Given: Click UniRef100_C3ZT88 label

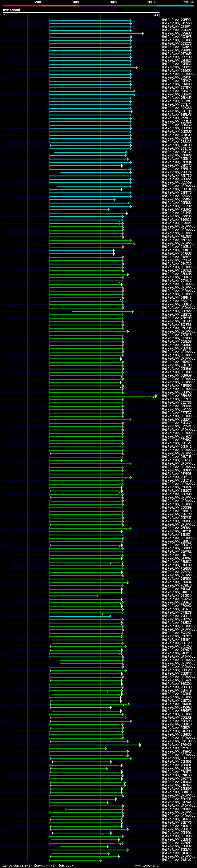Looking at the screenshot, I should click(177, 402).
